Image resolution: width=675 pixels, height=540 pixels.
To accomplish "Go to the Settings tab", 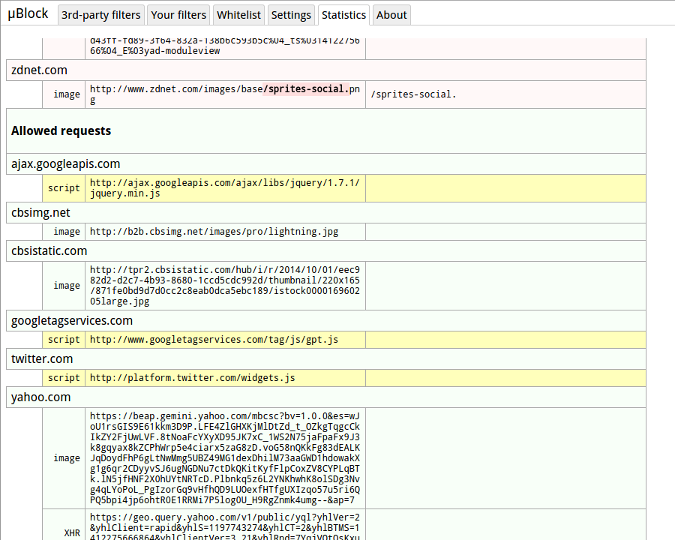I will pos(291,15).
